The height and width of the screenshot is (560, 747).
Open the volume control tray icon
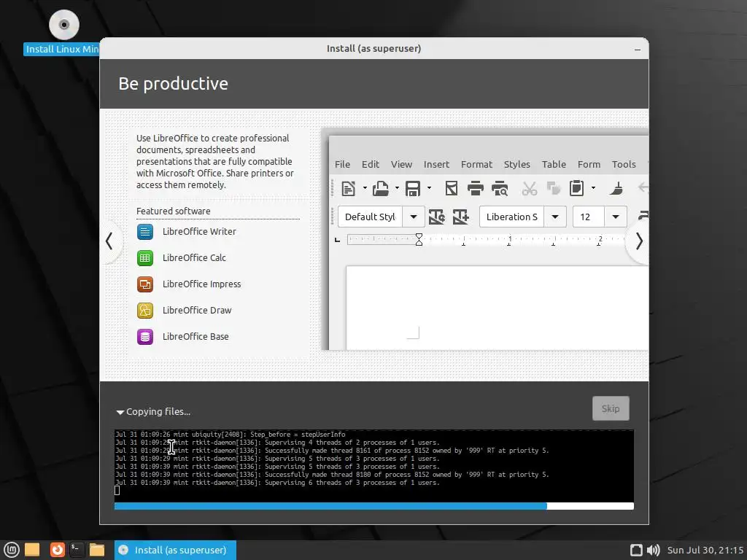click(x=653, y=550)
